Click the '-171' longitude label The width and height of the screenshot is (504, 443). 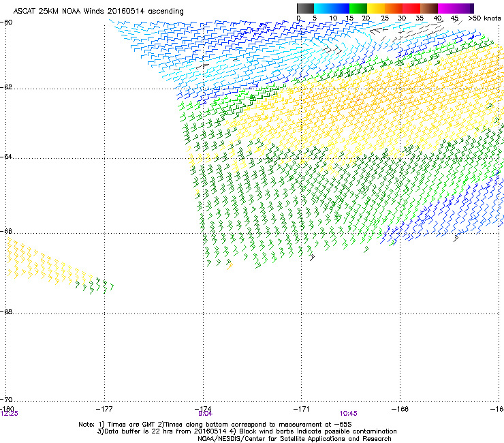[302, 409]
